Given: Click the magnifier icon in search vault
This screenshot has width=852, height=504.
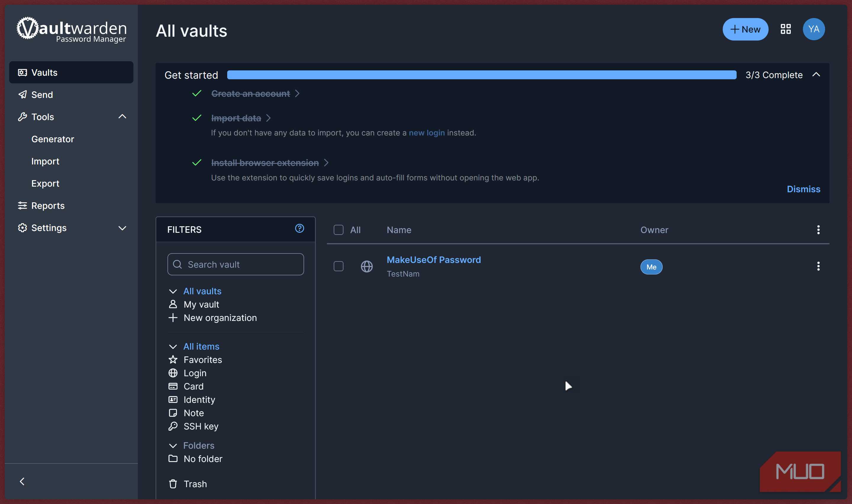Looking at the screenshot, I should (177, 264).
